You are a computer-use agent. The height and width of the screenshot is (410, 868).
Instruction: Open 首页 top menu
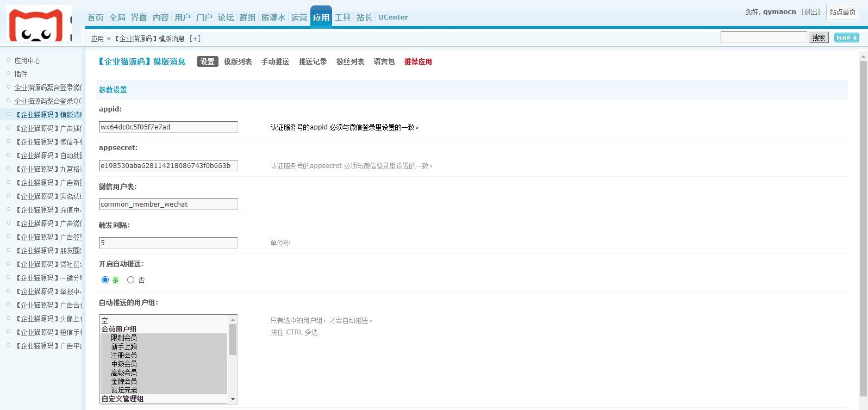[x=96, y=17]
